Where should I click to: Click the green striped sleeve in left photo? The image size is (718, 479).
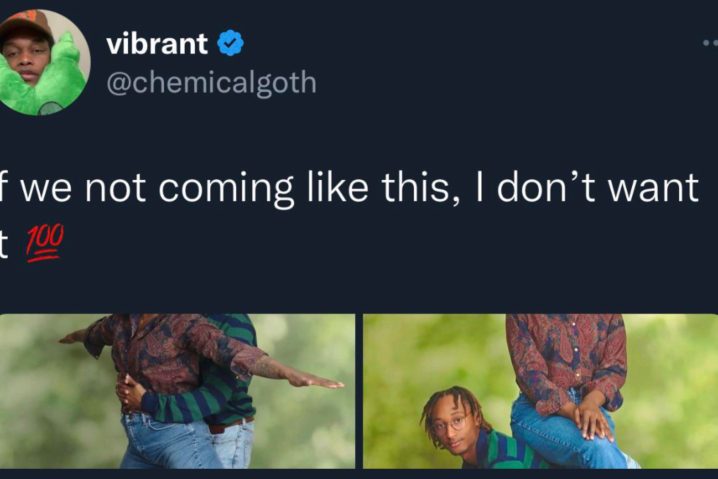[181, 404]
